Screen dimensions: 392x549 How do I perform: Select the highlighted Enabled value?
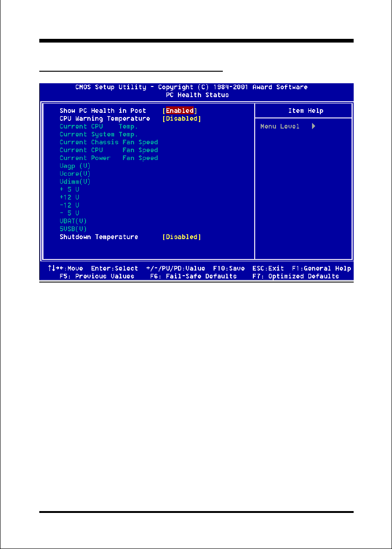pyautogui.click(x=179, y=111)
